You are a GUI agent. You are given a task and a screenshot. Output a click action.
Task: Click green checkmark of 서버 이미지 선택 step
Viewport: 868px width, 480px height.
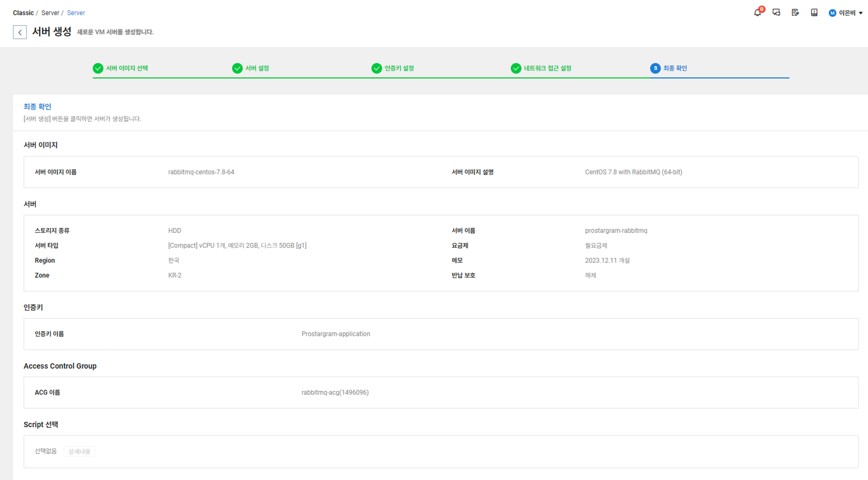click(98, 68)
